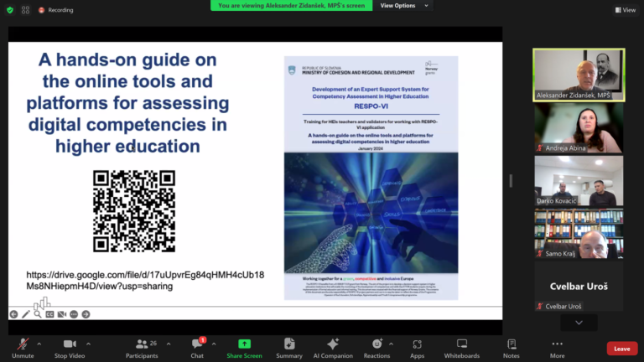Open the View Options dropdown
Image resolution: width=644 pixels, height=362 pixels.
402,6
